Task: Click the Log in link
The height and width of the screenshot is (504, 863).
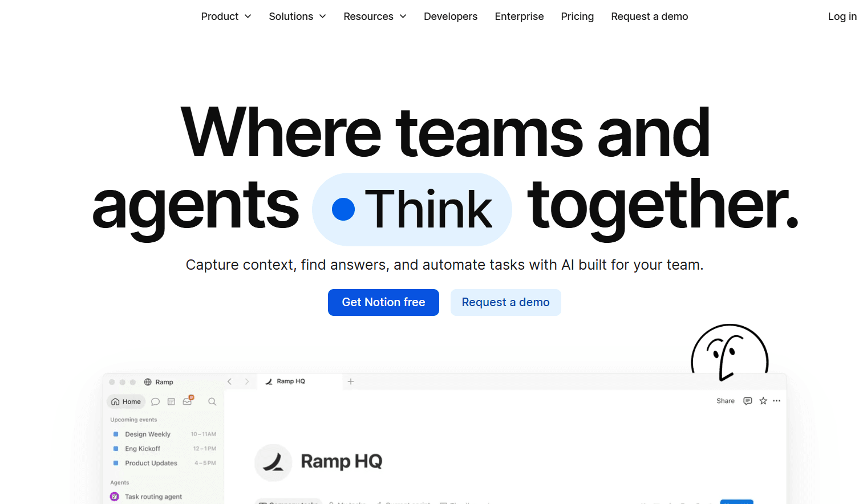Action: (x=842, y=17)
